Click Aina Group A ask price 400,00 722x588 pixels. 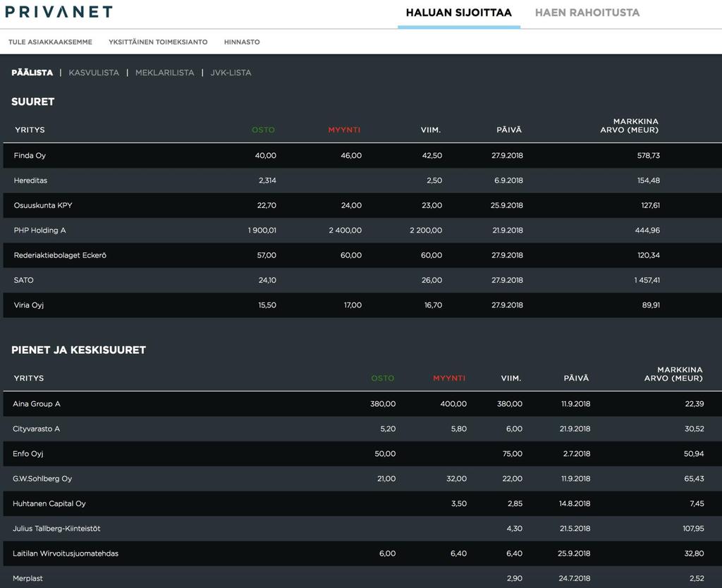[453, 404]
